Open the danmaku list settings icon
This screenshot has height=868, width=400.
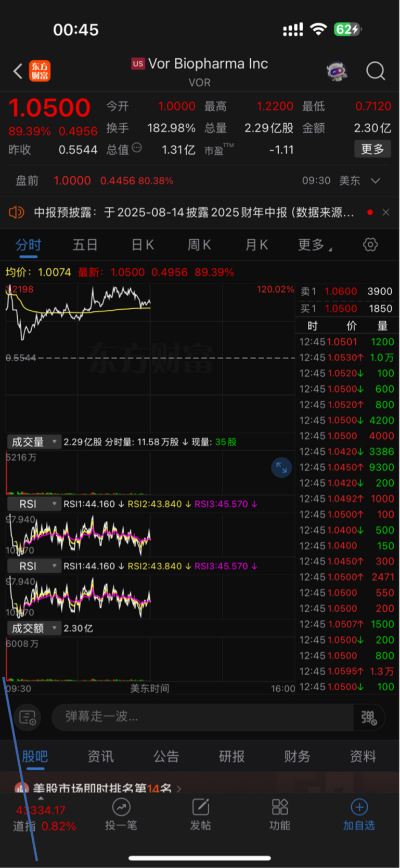point(27,718)
